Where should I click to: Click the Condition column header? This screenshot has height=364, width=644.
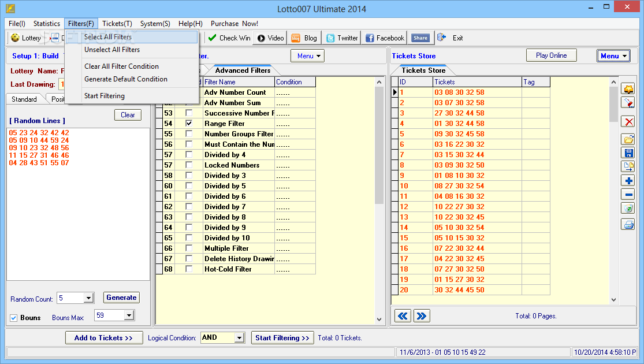pyautogui.click(x=295, y=82)
